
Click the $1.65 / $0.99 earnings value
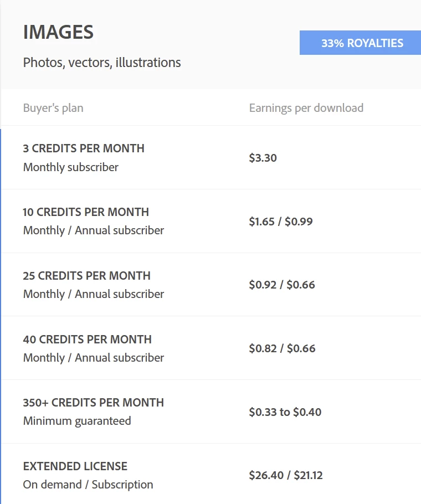(x=281, y=222)
